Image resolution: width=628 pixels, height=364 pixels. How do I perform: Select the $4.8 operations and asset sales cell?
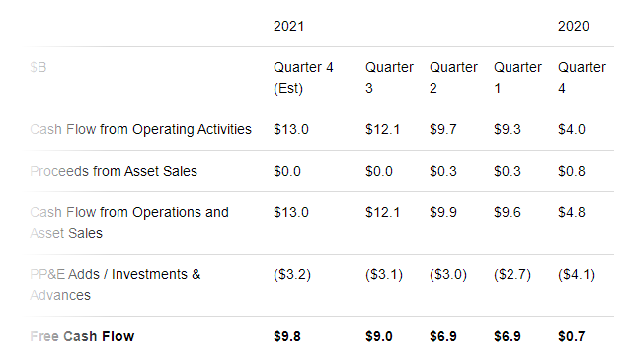click(x=572, y=212)
